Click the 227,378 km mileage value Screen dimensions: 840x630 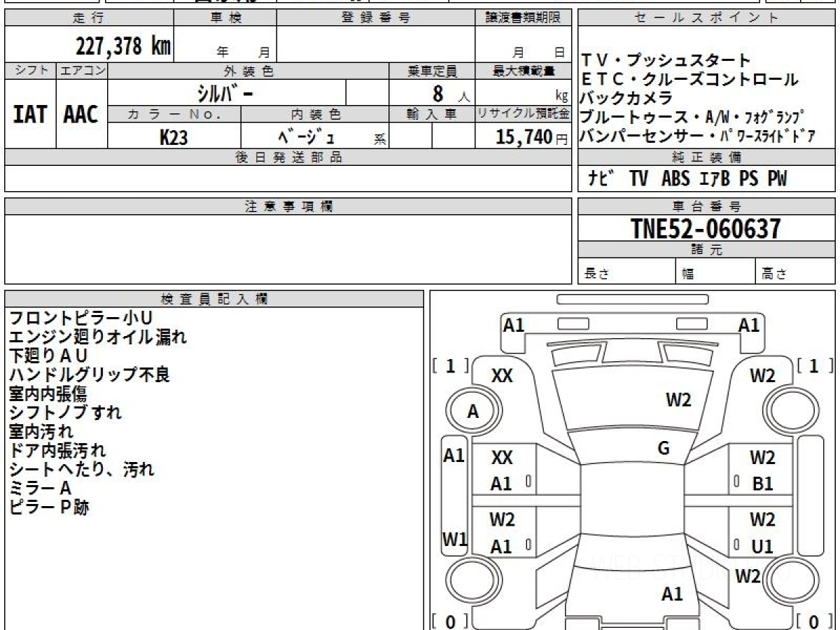(123, 46)
